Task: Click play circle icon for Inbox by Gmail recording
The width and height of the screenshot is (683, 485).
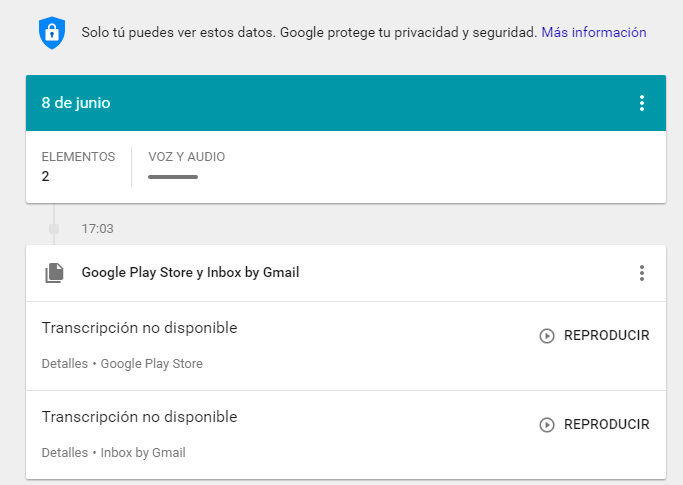Action: pyautogui.click(x=547, y=424)
